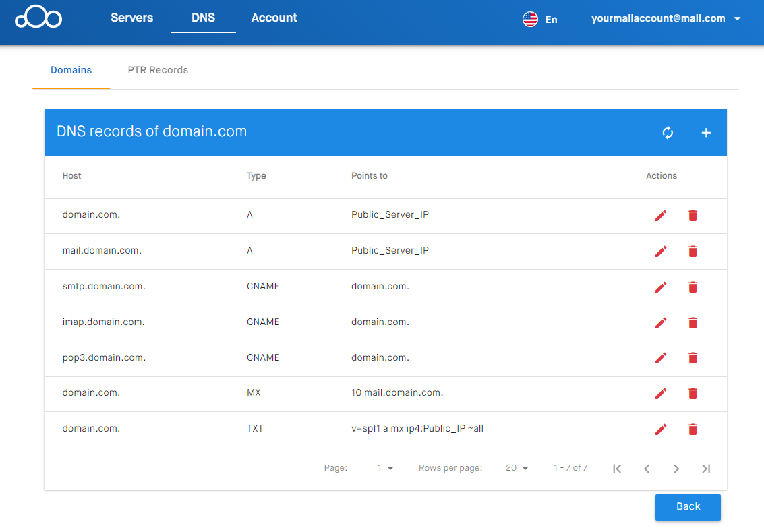Switch to the Domains tab

pos(71,70)
